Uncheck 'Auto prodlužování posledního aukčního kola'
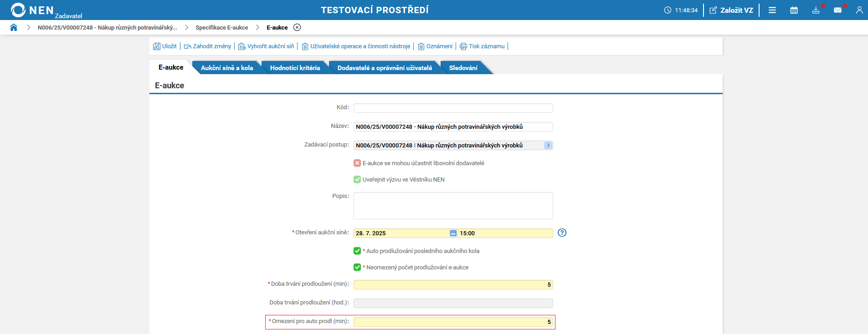The width and height of the screenshot is (868, 334). pos(357,251)
